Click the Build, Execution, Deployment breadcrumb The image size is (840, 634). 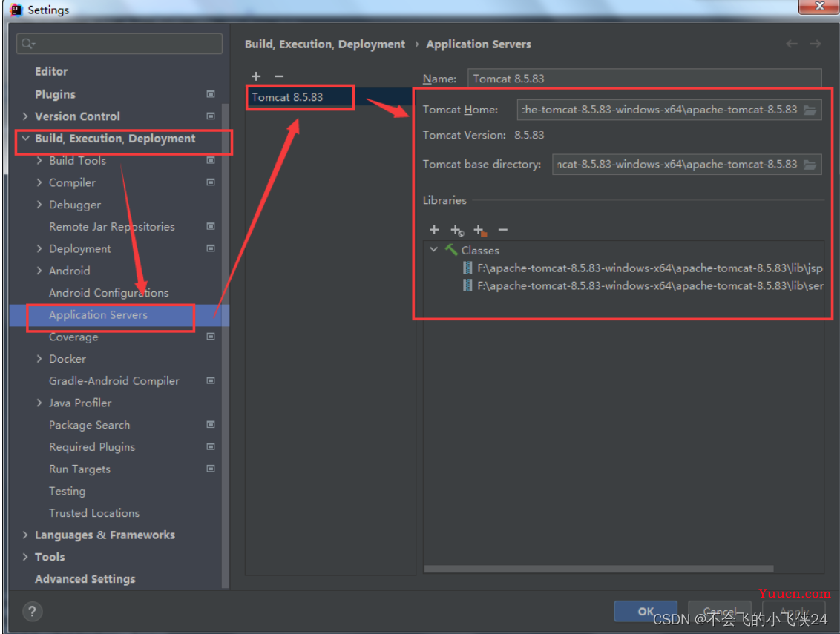coord(324,44)
